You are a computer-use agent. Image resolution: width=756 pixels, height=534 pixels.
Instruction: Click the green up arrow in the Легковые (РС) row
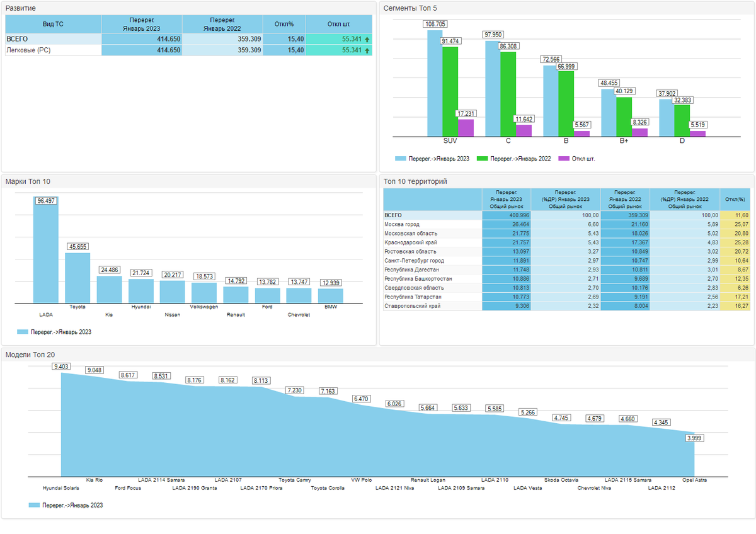367,50
